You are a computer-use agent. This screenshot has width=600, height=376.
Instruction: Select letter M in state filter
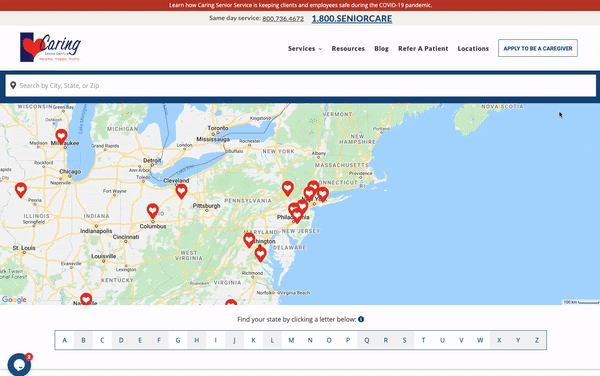coord(291,340)
